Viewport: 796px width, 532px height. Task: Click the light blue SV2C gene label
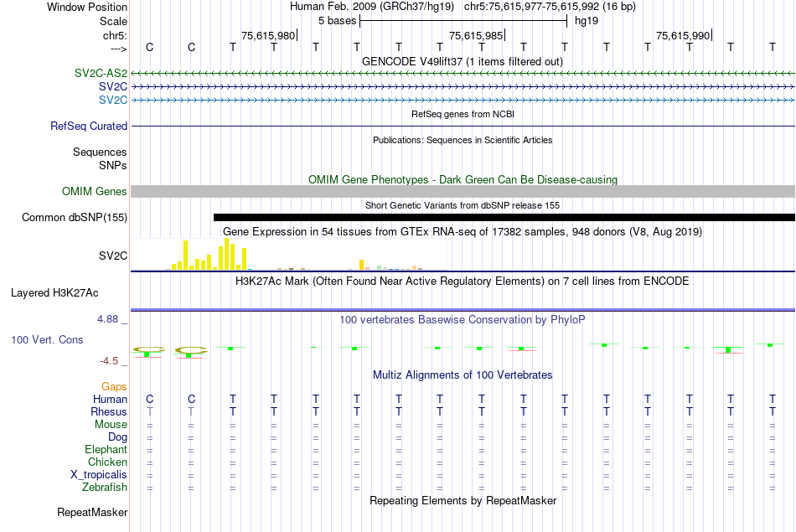click(113, 100)
